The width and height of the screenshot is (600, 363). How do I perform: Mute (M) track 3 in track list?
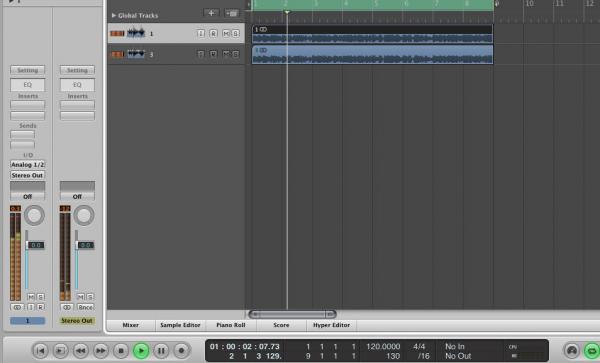pyautogui.click(x=226, y=54)
